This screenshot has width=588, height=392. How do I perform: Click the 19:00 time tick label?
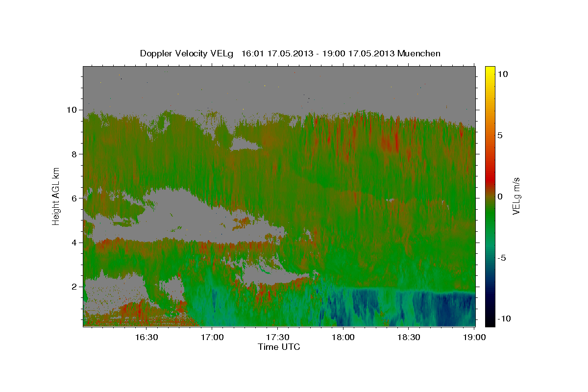474,337
